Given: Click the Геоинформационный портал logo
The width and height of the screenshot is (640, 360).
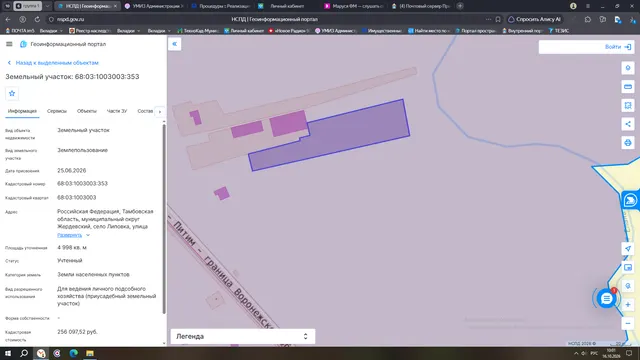Looking at the screenshot, I should (x=23, y=44).
